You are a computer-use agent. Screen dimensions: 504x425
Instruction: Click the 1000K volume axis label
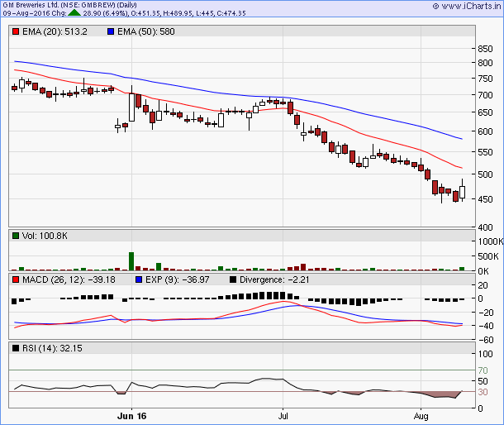(x=491, y=241)
